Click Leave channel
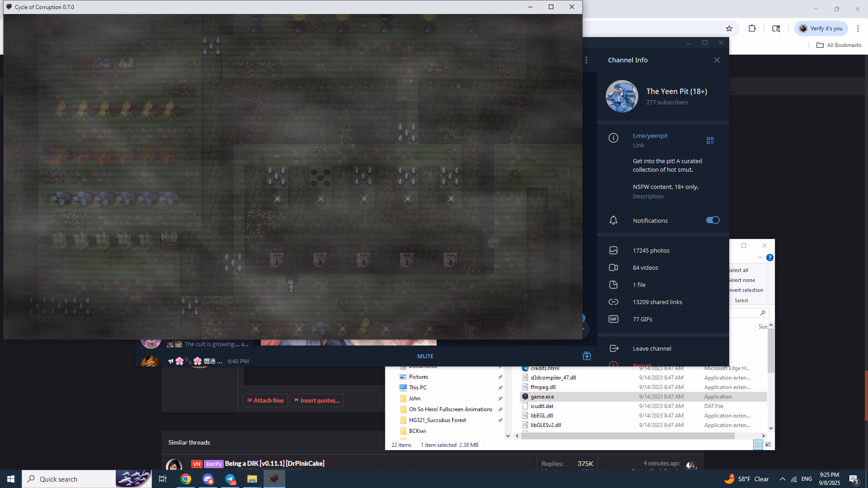The height and width of the screenshot is (488, 868). pyautogui.click(x=651, y=349)
